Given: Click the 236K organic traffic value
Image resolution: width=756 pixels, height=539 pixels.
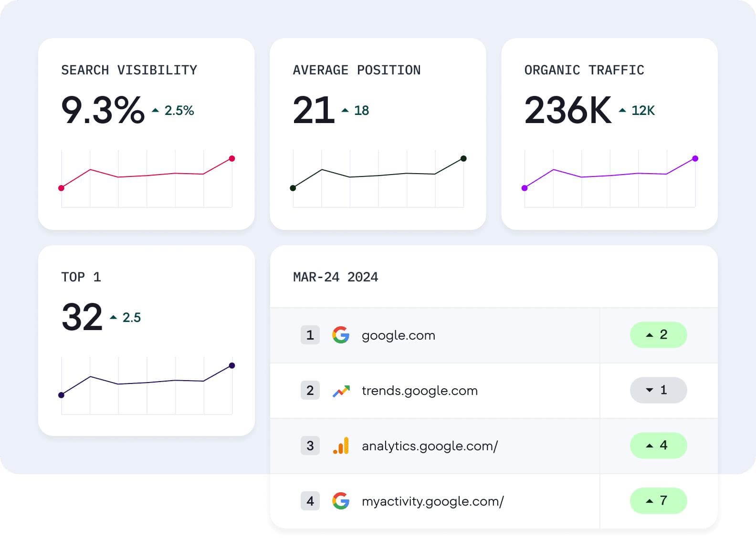Looking at the screenshot, I should [x=568, y=110].
